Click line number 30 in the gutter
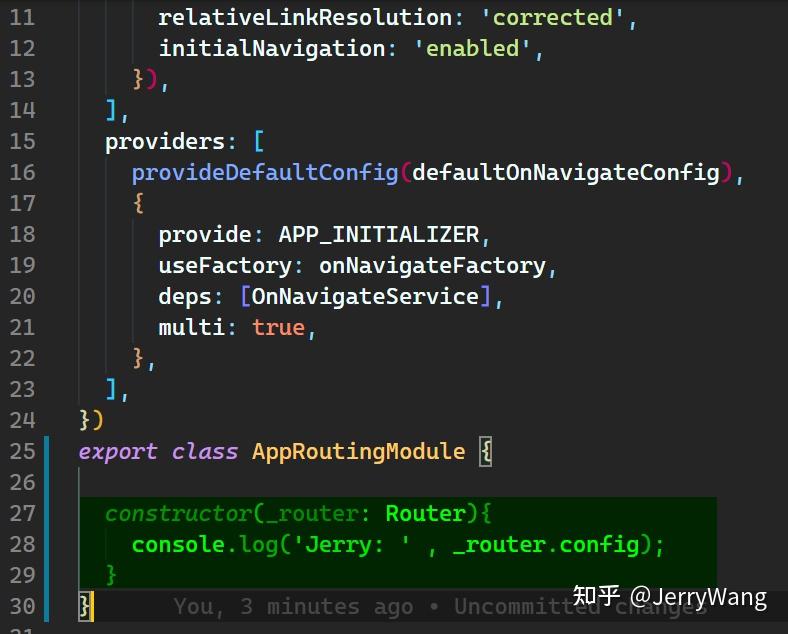 coord(22,606)
